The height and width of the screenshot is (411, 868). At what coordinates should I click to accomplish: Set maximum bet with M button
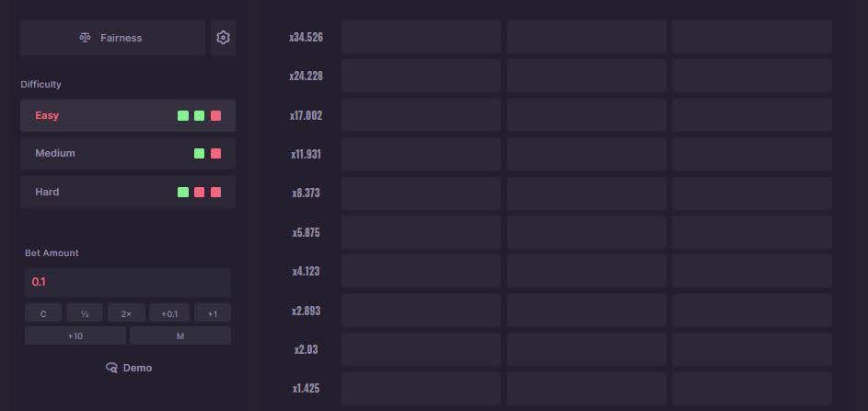(180, 336)
